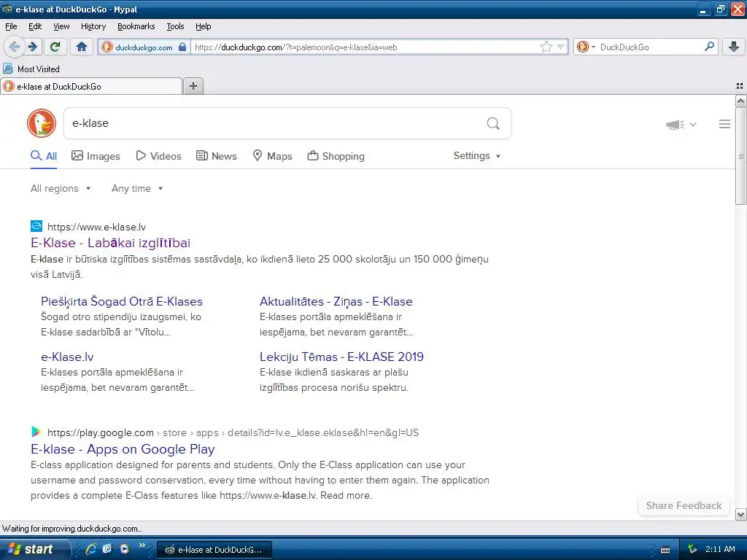Screen dimensions: 747x560
Task: Open the File menu
Action: 11,26
